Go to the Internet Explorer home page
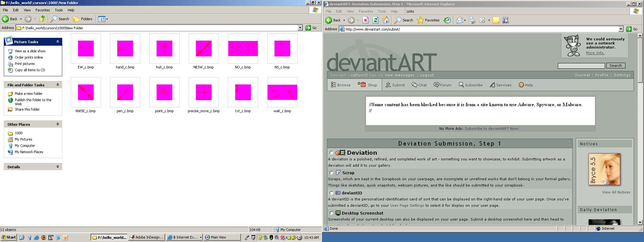 [x=386, y=20]
